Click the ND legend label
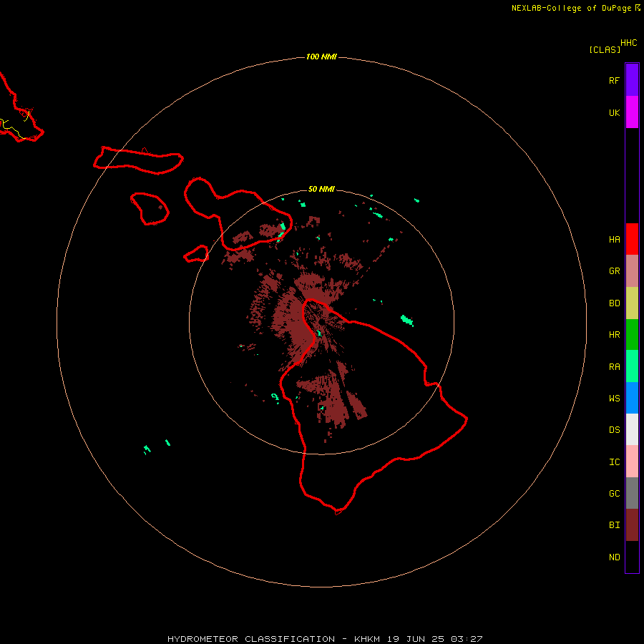644x644 pixels. (614, 557)
